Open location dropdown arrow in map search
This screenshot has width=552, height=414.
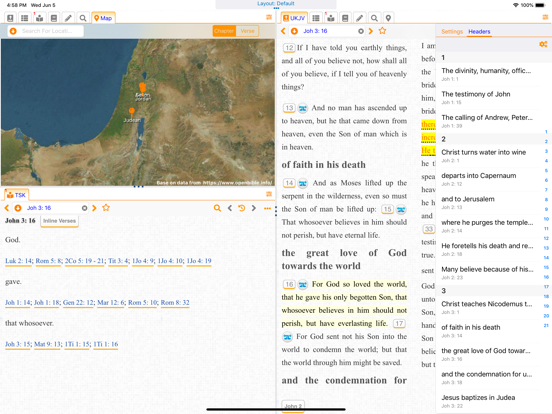click(13, 31)
